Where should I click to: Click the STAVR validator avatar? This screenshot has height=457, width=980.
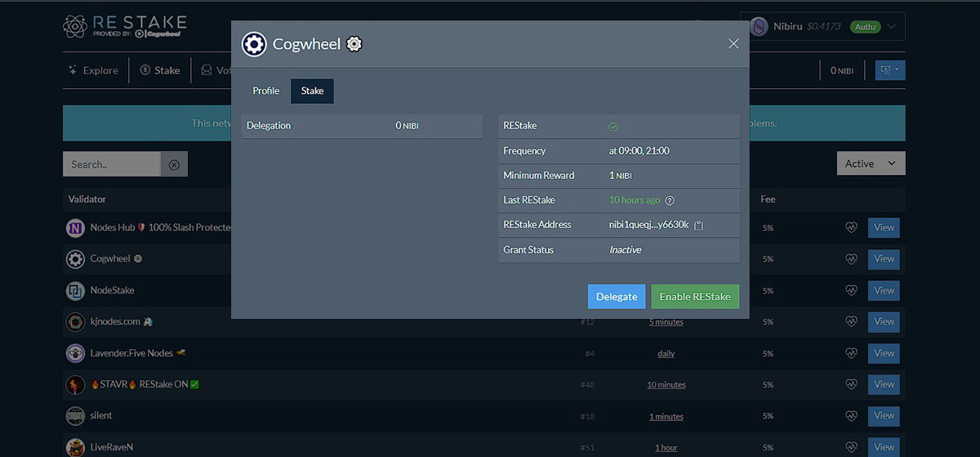point(75,384)
